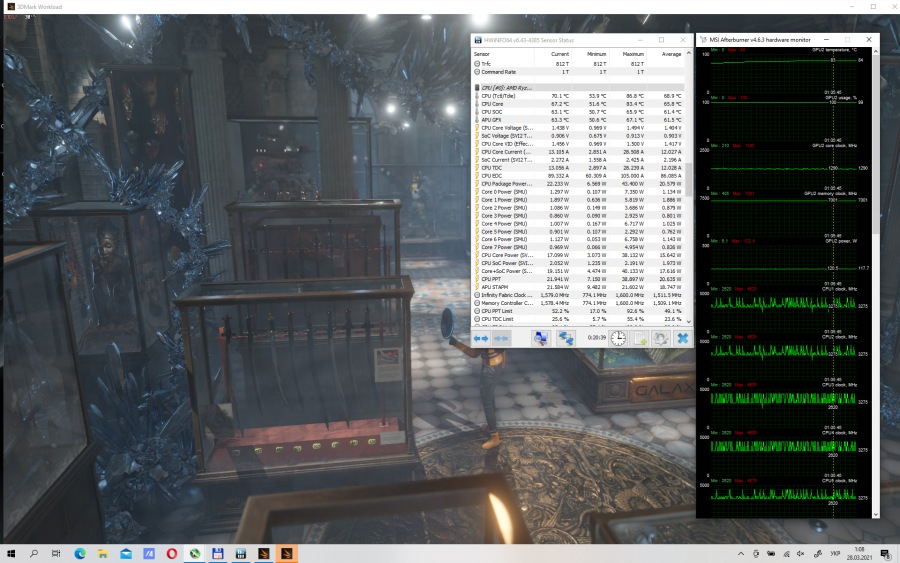Select the Infinity Fabric Clock row

point(578,295)
